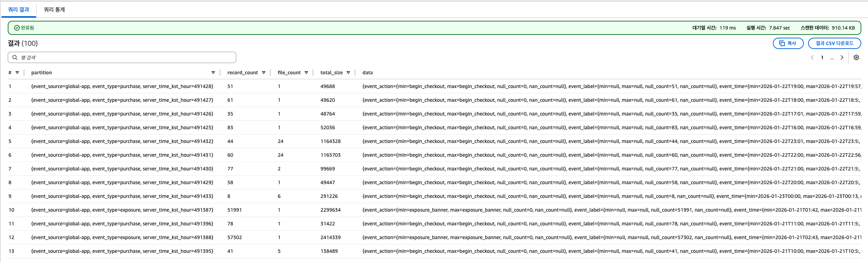This screenshot has height=262, width=868.
Task: Select exposure partition cell hour=491388
Action: pos(122,237)
